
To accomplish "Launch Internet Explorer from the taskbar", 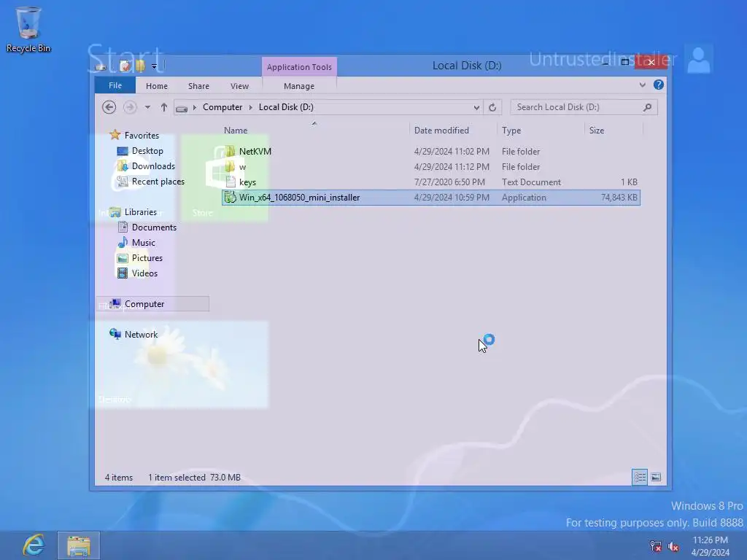I will [x=34, y=545].
